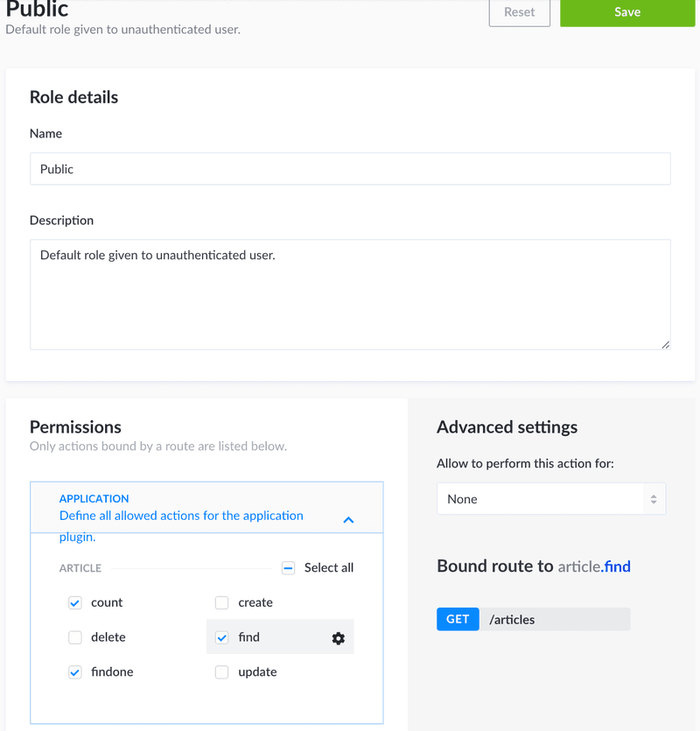Enable the update permission

click(x=221, y=671)
